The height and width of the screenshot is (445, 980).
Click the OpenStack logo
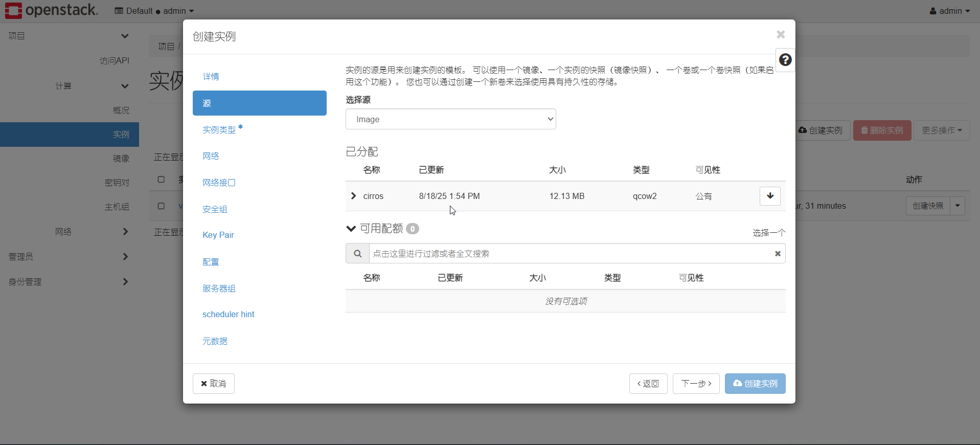click(x=52, y=10)
